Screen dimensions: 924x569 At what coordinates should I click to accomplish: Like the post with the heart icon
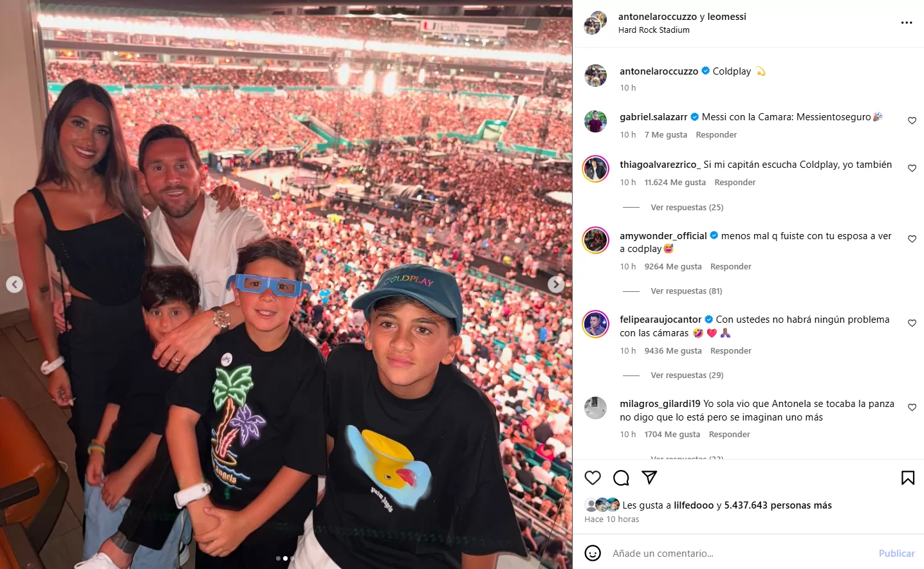(593, 478)
